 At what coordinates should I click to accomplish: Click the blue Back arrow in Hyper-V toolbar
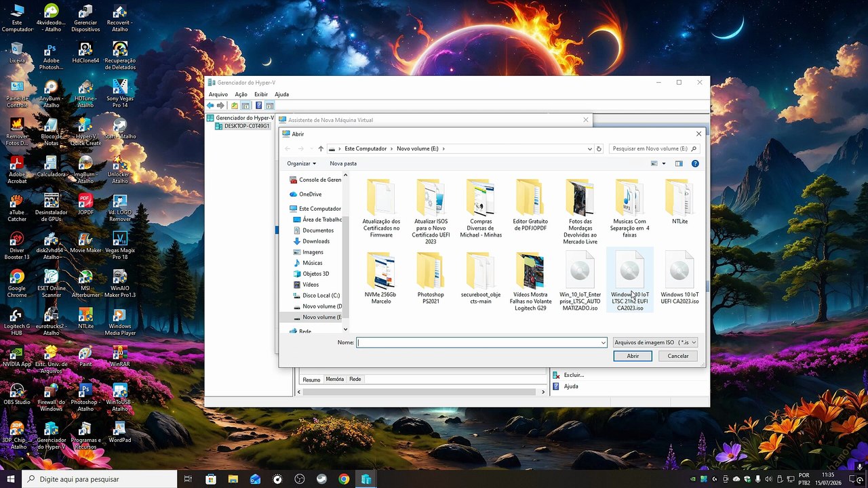point(210,106)
